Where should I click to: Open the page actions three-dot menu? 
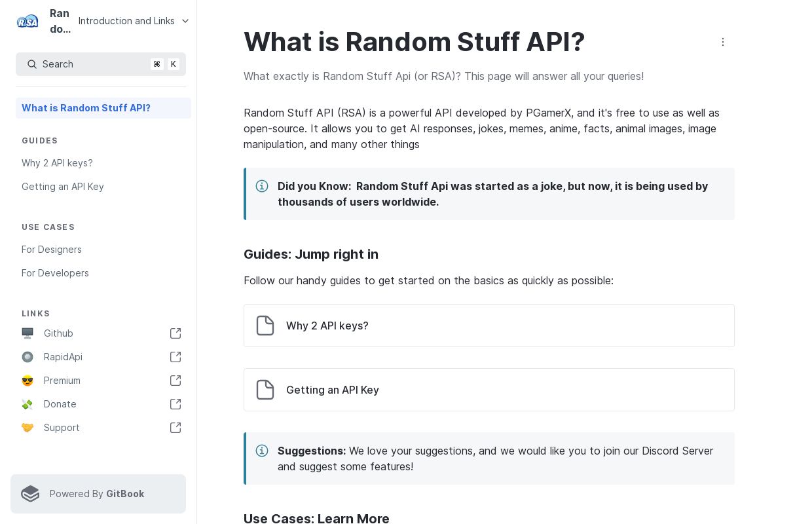coord(723,42)
